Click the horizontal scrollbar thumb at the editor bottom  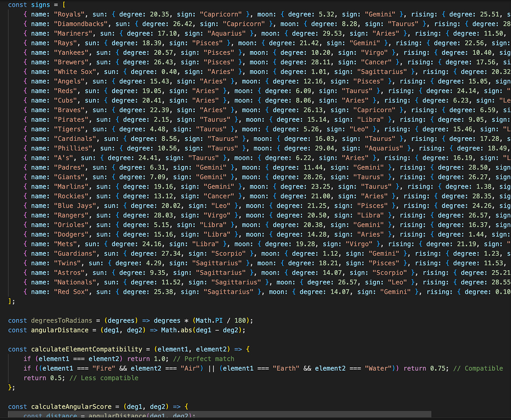pos(220,414)
